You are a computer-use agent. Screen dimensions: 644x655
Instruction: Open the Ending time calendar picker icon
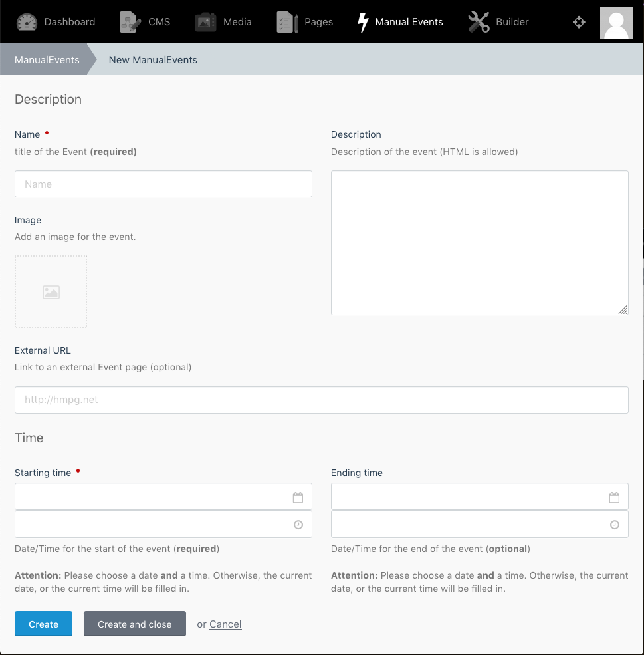[x=614, y=497]
